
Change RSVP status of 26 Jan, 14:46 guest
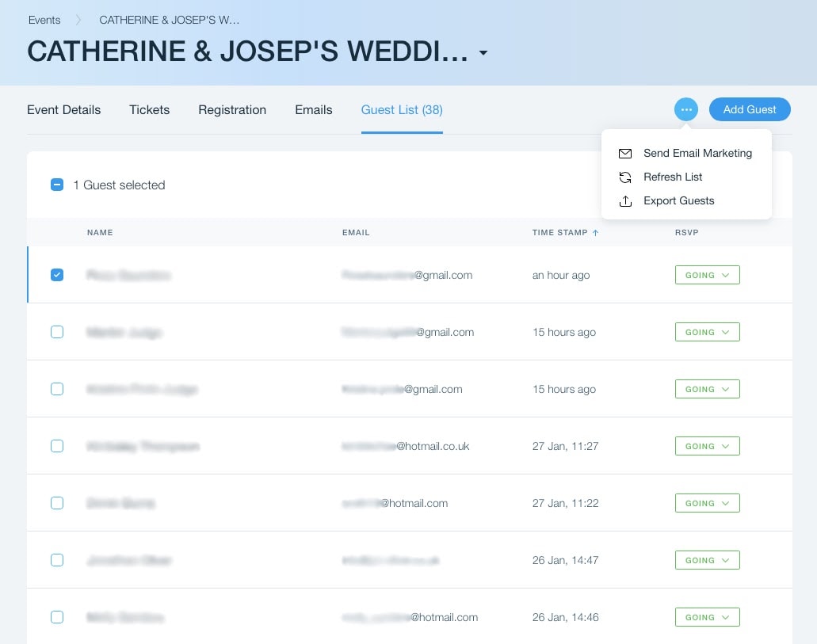(707, 617)
